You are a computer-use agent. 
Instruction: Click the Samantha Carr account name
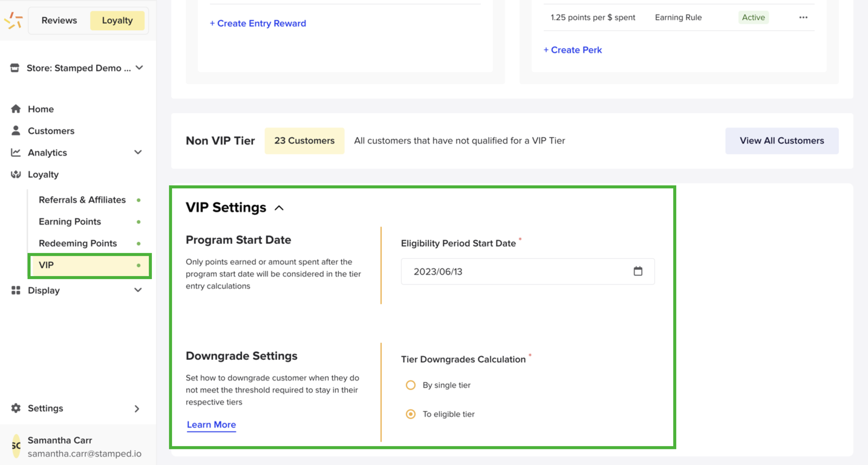tap(60, 440)
